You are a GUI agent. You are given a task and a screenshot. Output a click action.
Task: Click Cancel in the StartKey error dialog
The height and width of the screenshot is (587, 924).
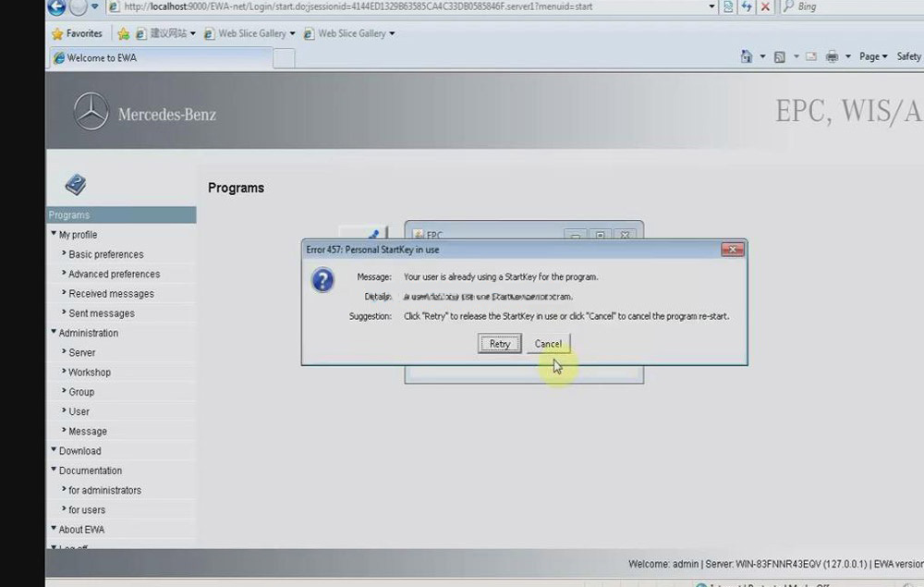pos(548,344)
